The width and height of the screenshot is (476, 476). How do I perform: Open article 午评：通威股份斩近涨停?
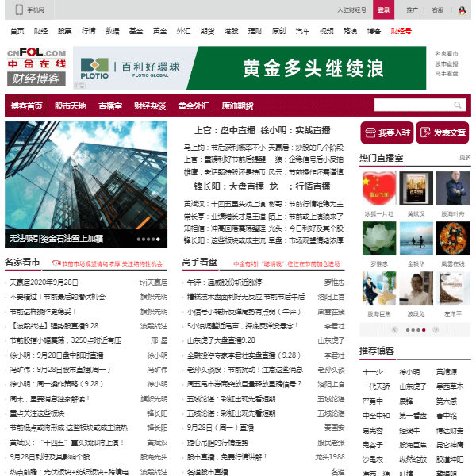coord(225,282)
